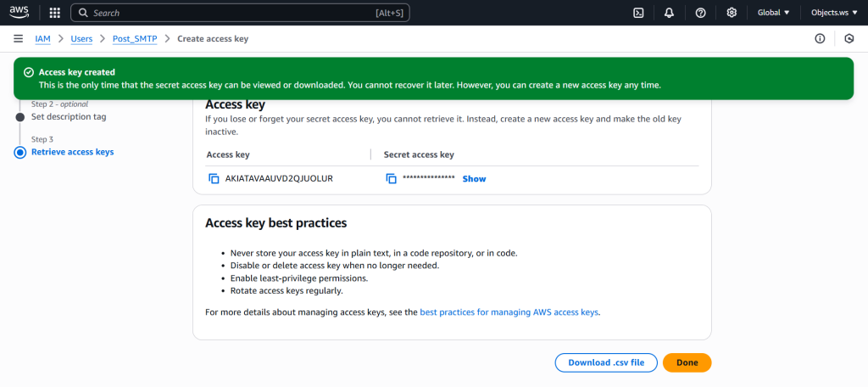Open the settings gear icon
Image resolution: width=868 pixels, height=387 pixels.
(732, 13)
